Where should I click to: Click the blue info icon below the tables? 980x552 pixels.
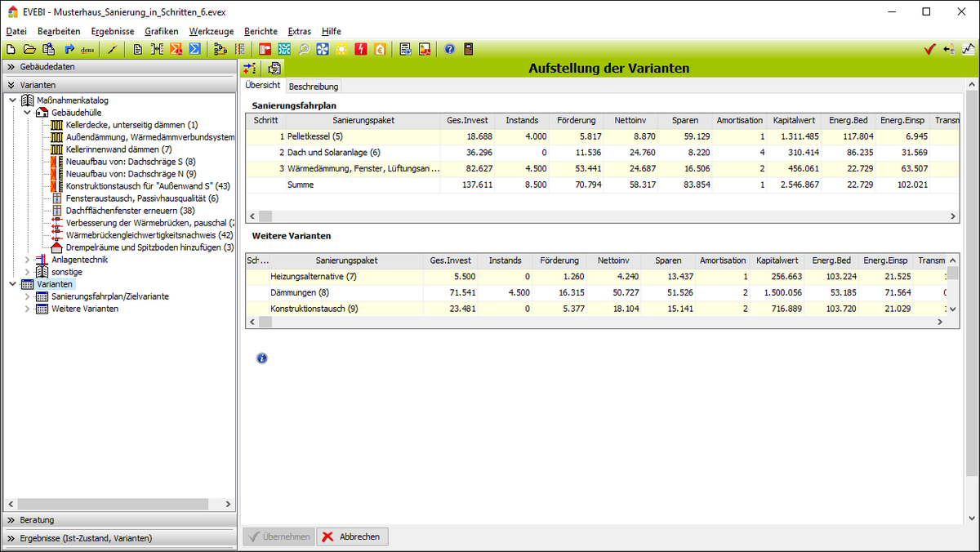[x=261, y=358]
